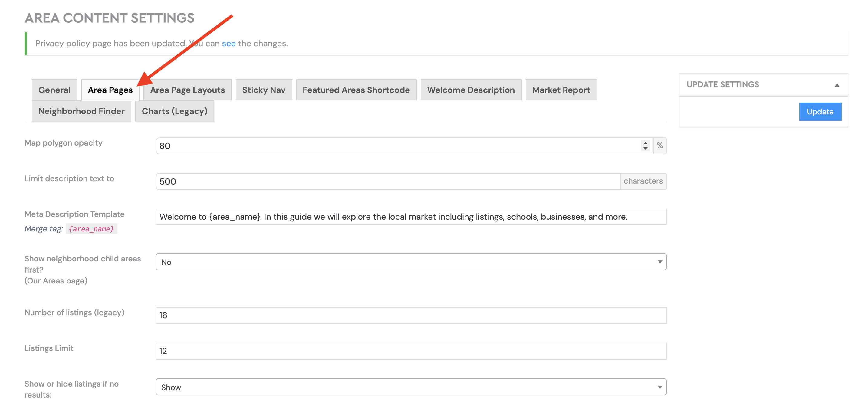Viewport: 868px width, 409px height.
Task: Click the Map polygon opacity label
Action: 63,143
